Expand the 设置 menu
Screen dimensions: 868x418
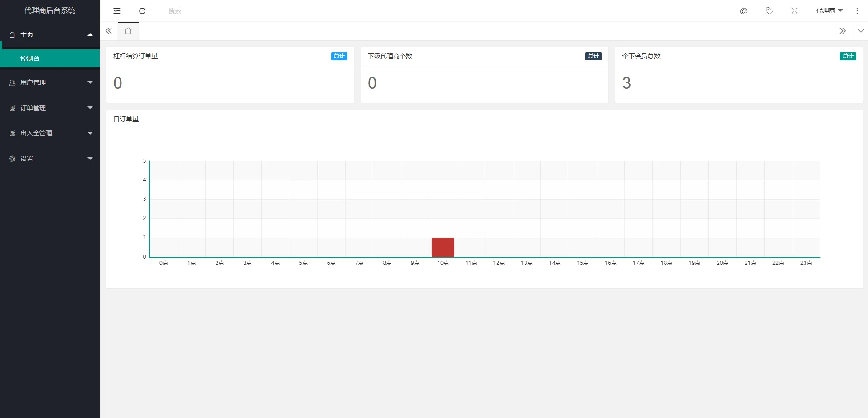click(50, 159)
